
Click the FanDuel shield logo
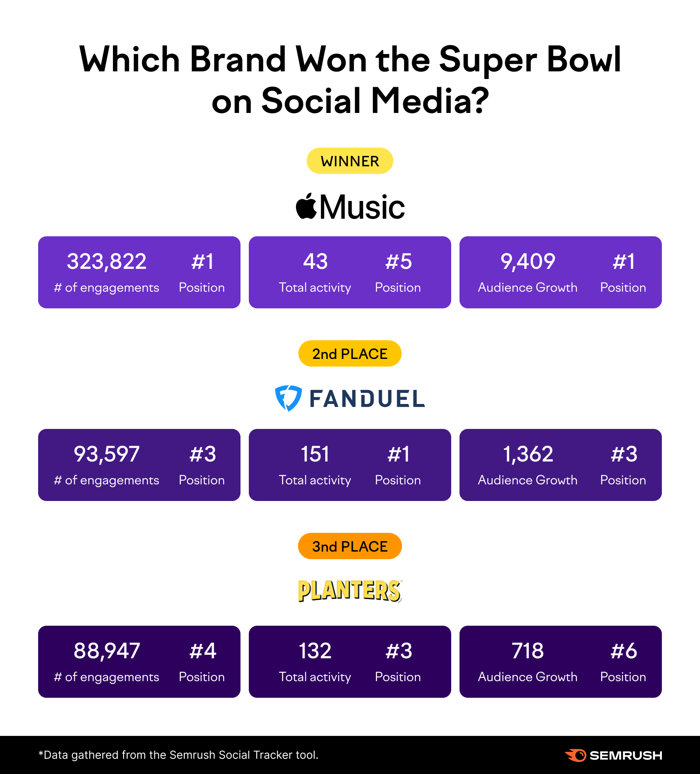pos(288,398)
